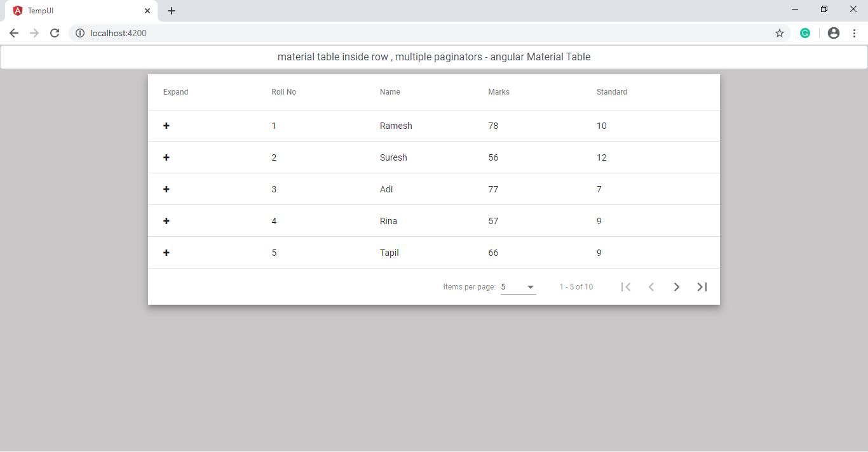Open the items per page dropdown
Image resolution: width=868 pixels, height=452 pixels.
pyautogui.click(x=518, y=286)
